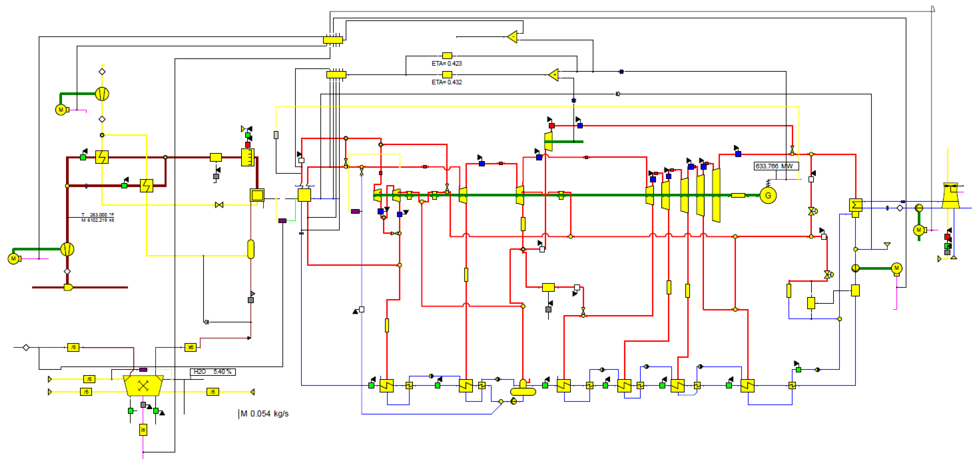
Task: Click the motor M beside the condenser pump
Action: 897,268
